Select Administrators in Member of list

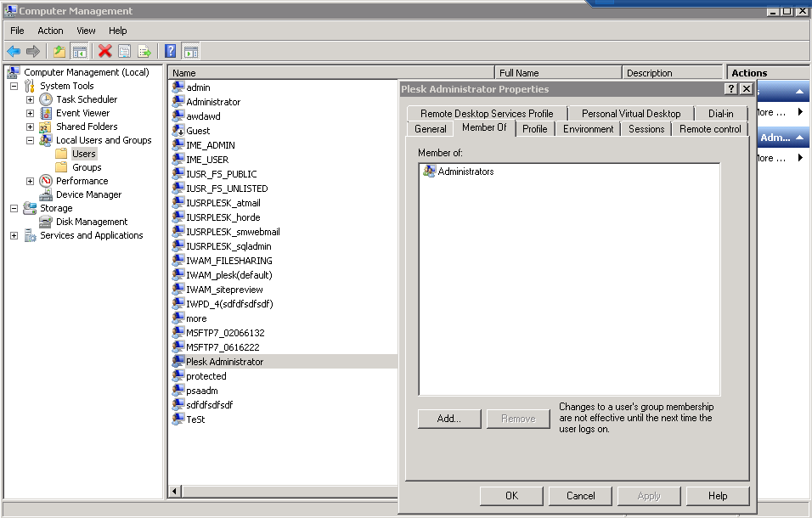pyautogui.click(x=465, y=172)
